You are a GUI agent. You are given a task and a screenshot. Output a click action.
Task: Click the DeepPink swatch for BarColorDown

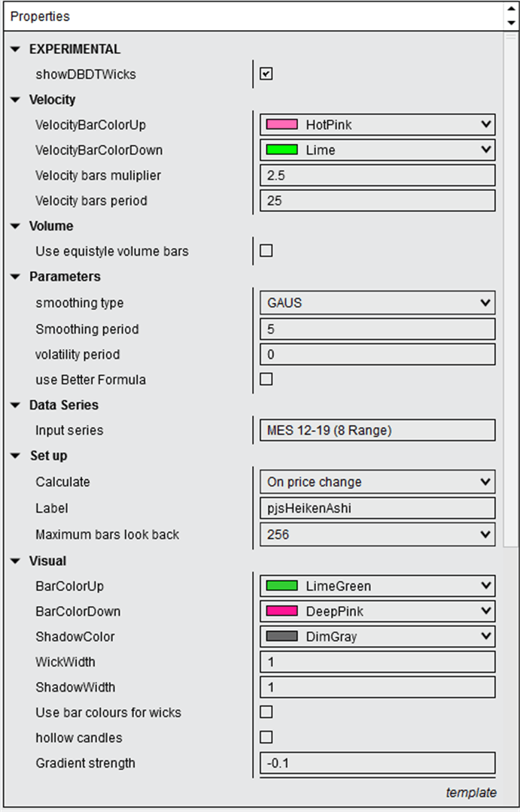point(282,611)
